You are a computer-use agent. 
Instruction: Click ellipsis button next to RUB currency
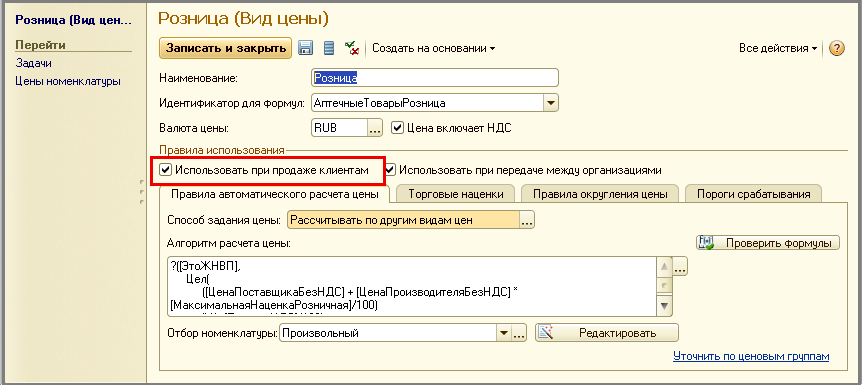coord(375,128)
